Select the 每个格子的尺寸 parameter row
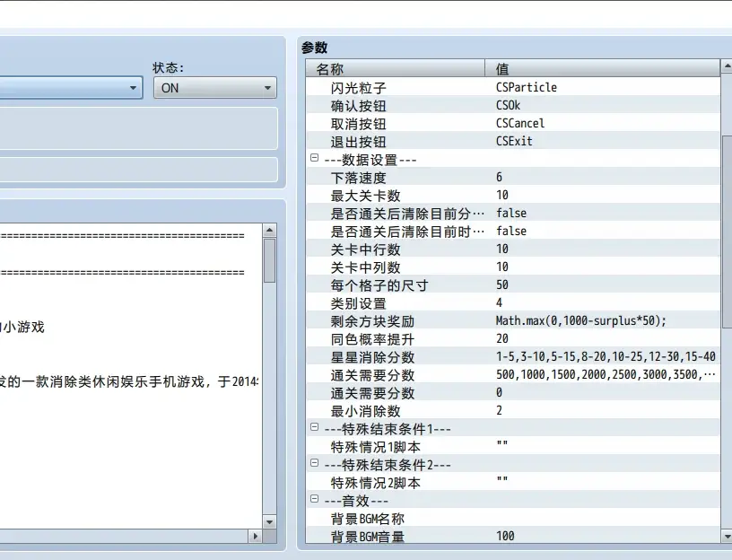Image resolution: width=732 pixels, height=560 pixels. pos(513,284)
